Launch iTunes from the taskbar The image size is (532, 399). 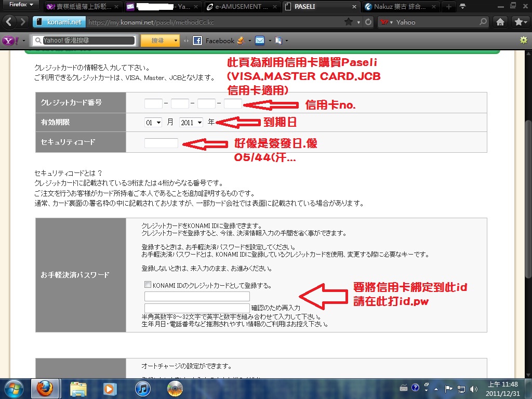[x=142, y=388]
